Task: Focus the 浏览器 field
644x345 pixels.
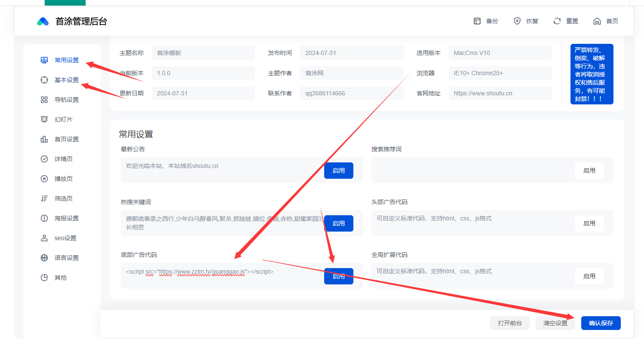Action: coord(500,73)
